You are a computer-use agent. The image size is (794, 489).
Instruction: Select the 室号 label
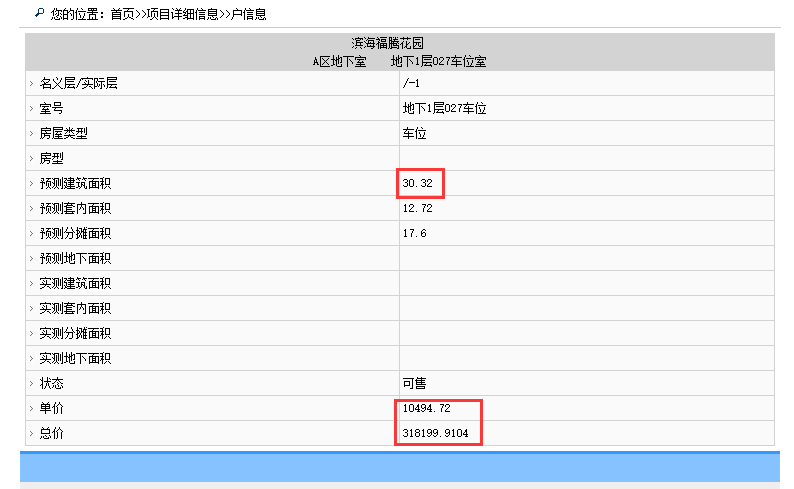pos(51,108)
